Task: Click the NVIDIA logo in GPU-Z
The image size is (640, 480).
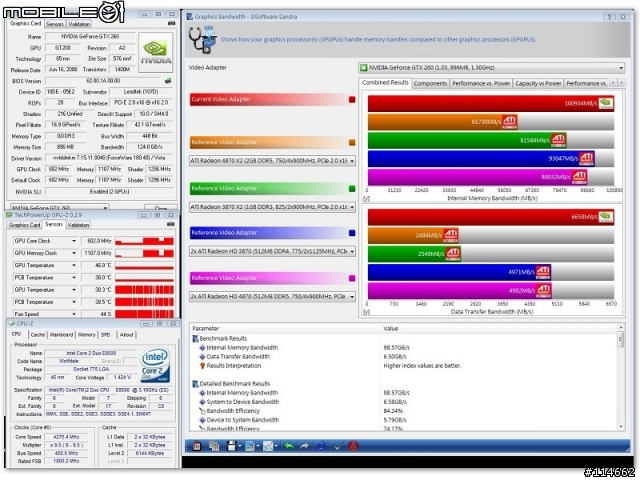Action: (156, 53)
